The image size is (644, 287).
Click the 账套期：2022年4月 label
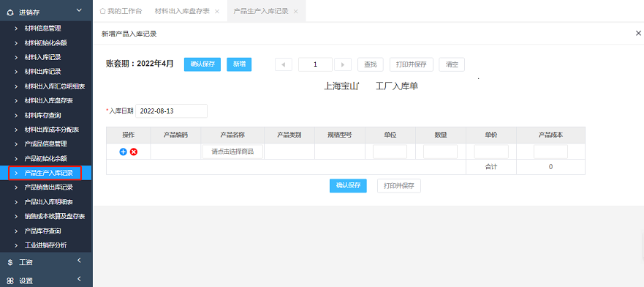[x=140, y=64]
